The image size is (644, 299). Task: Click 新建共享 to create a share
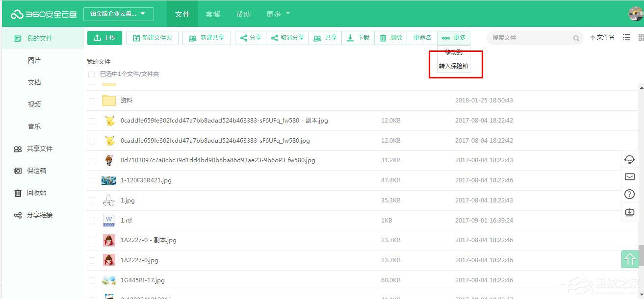pyautogui.click(x=206, y=37)
